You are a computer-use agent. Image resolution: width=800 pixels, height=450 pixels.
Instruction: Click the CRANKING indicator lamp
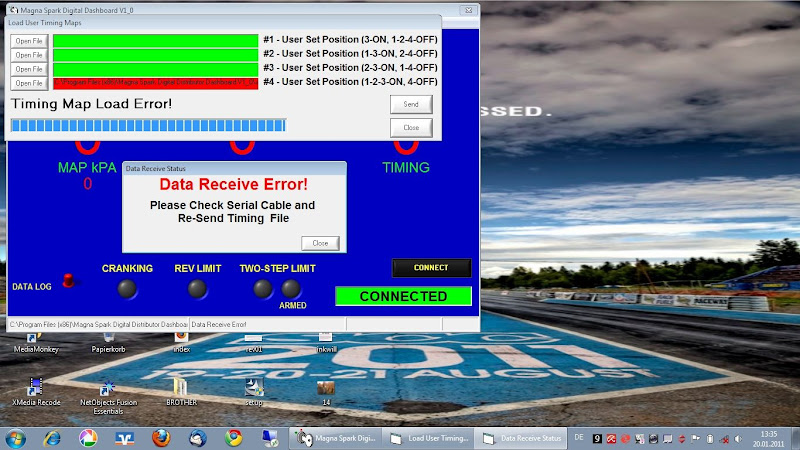click(x=127, y=289)
